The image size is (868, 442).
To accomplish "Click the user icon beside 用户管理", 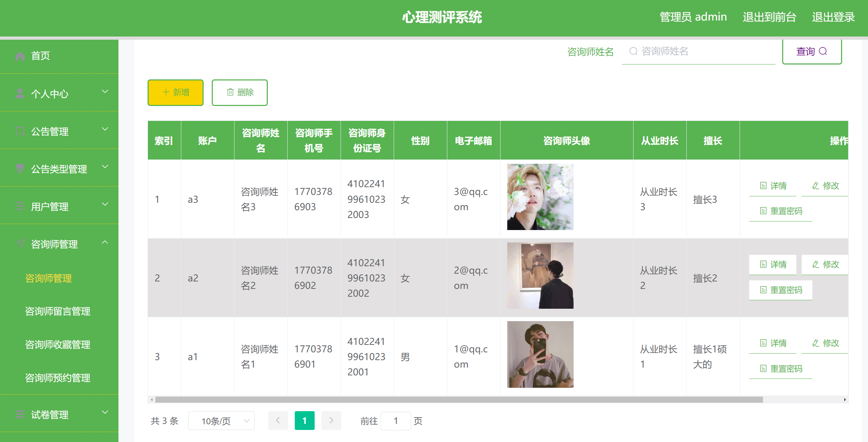I will [x=20, y=206].
